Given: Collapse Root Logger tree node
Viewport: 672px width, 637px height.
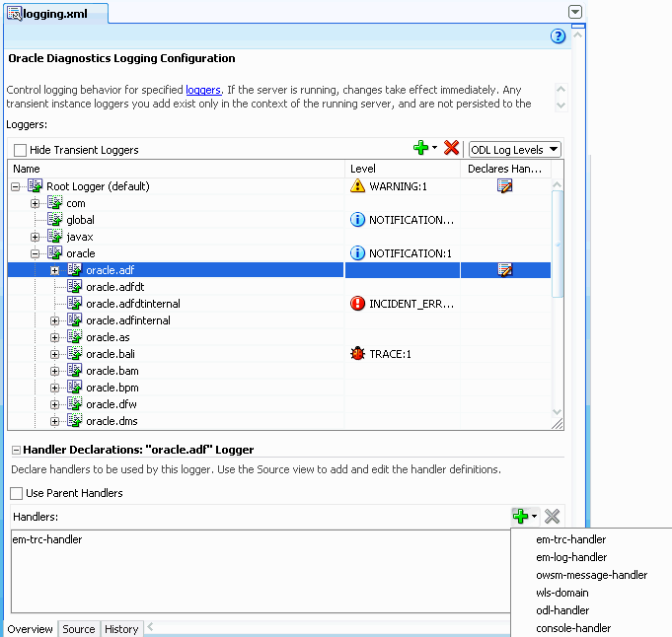Looking at the screenshot, I should [x=16, y=186].
